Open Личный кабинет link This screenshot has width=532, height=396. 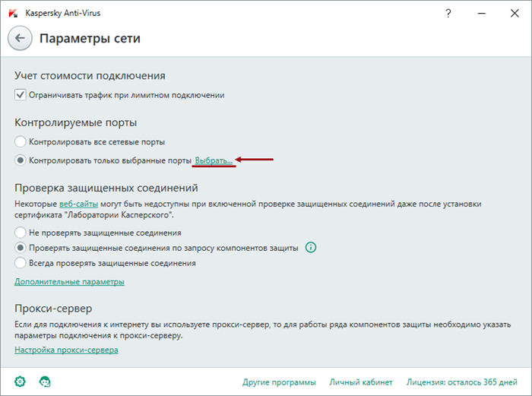tap(361, 382)
